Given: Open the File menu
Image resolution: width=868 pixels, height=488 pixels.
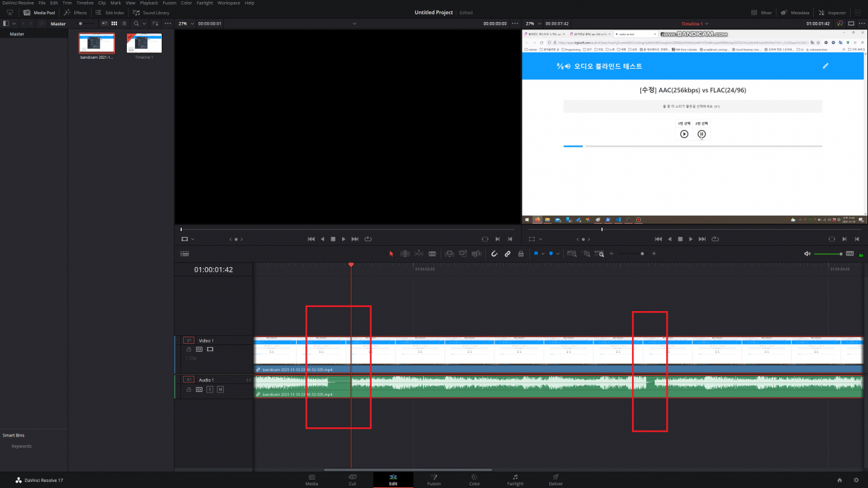Looking at the screenshot, I should click(x=42, y=3).
